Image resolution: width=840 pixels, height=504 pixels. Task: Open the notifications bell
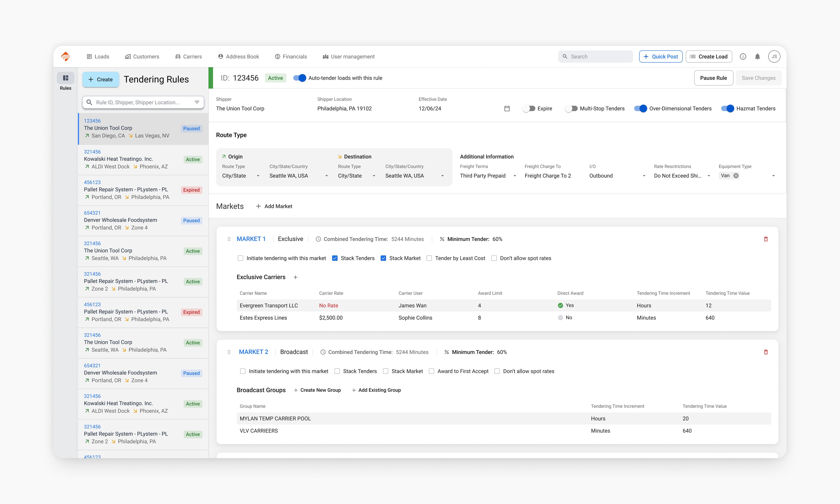click(758, 57)
